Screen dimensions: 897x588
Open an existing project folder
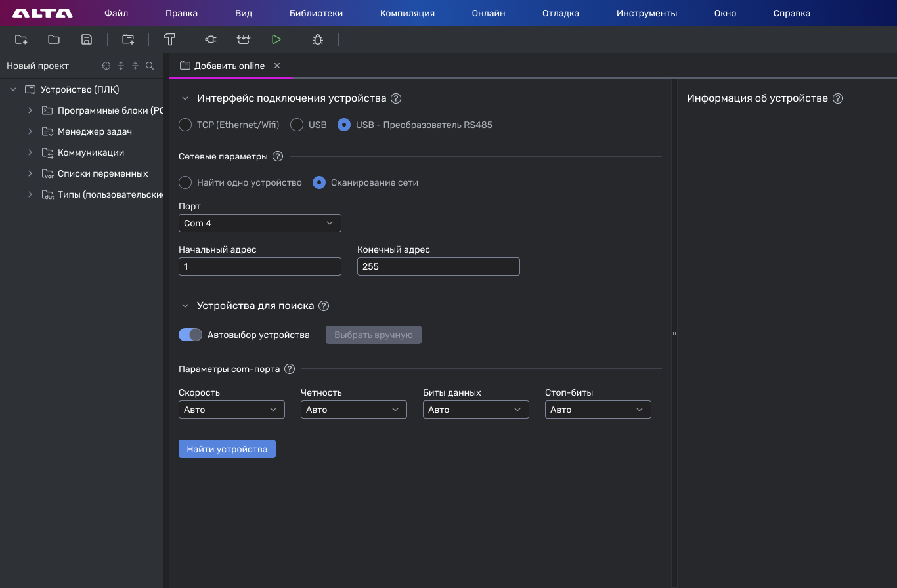pos(54,39)
